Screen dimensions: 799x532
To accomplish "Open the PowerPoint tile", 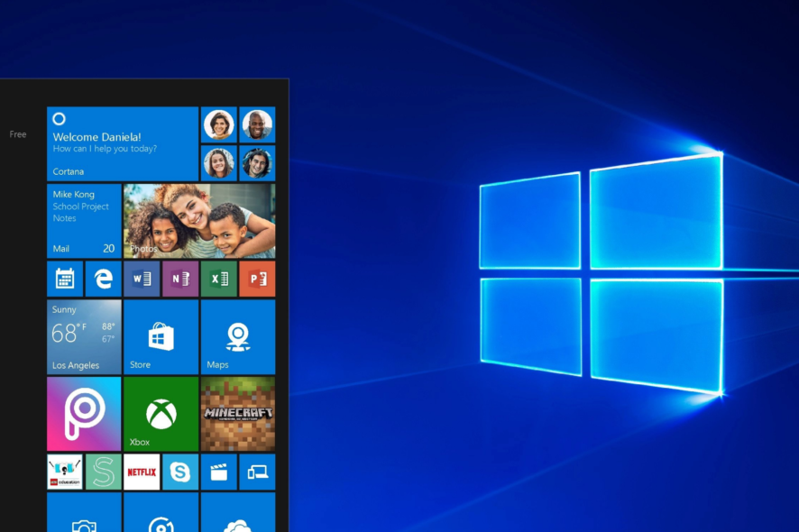I will pos(257,279).
